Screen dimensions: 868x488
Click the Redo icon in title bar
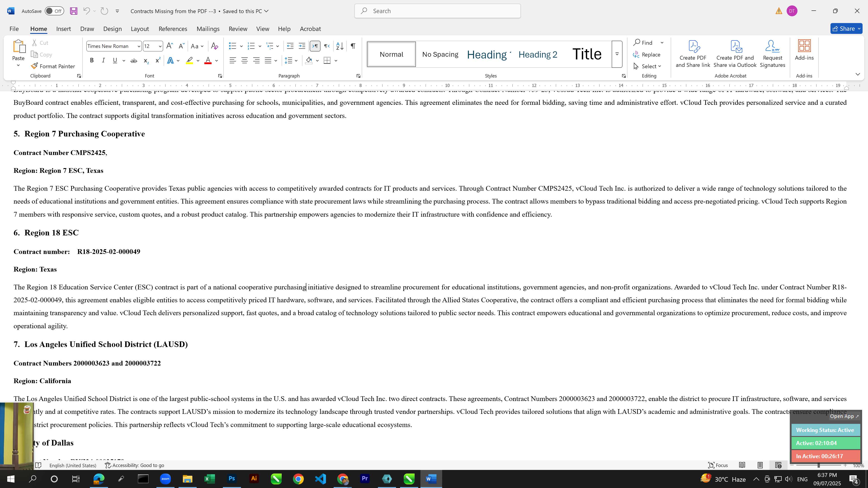tap(104, 11)
